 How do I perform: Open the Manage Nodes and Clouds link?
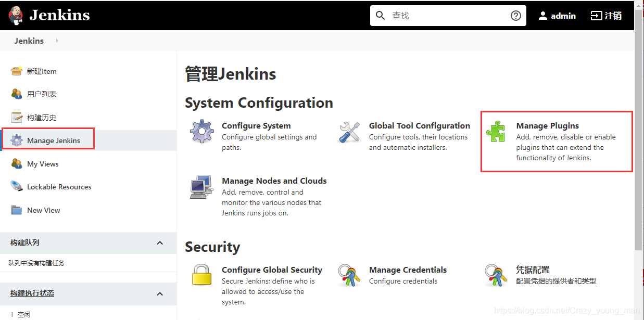coord(274,181)
